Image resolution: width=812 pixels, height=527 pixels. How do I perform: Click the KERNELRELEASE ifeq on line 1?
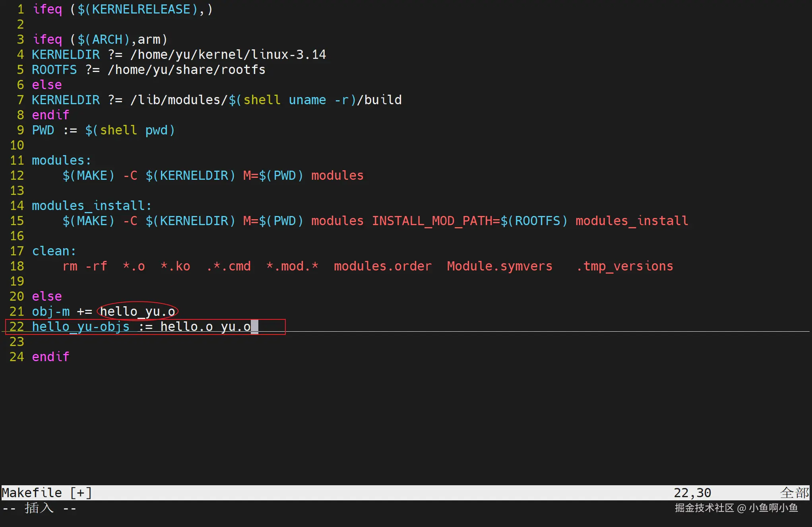pos(47,9)
